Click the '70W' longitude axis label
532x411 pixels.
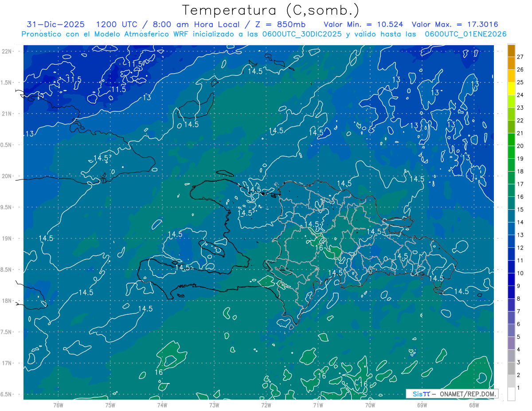click(370, 405)
